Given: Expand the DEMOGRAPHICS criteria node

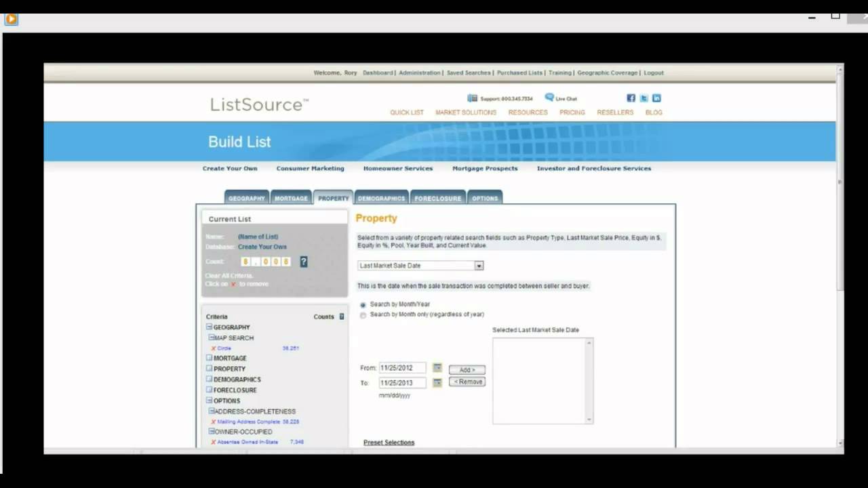Looking at the screenshot, I should 209,379.
